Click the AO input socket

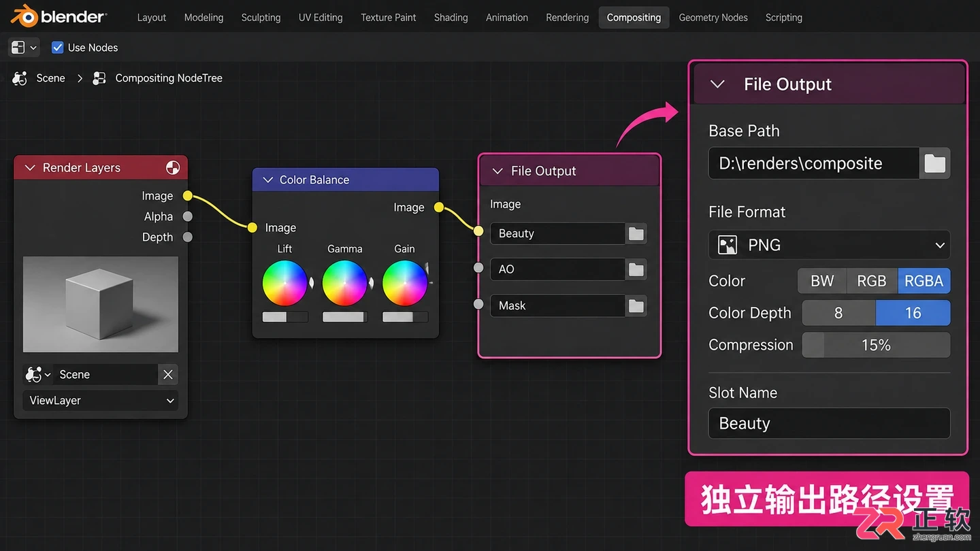point(479,268)
